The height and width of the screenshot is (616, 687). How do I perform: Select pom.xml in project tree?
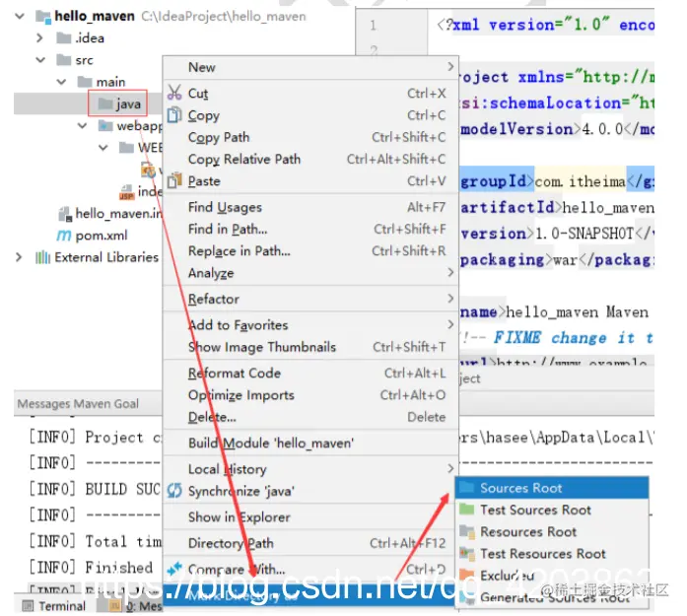[x=102, y=236]
